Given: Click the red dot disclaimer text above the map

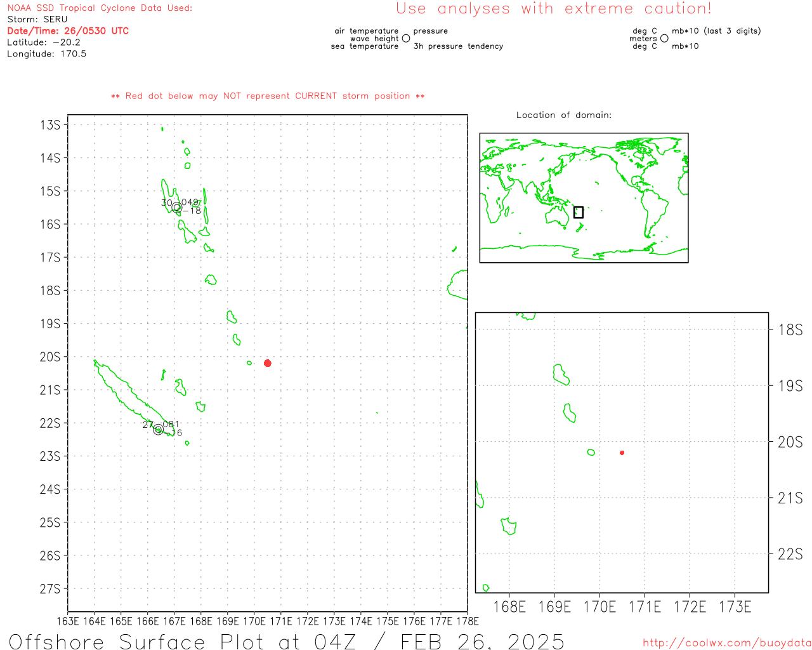Looking at the screenshot, I should (268, 96).
